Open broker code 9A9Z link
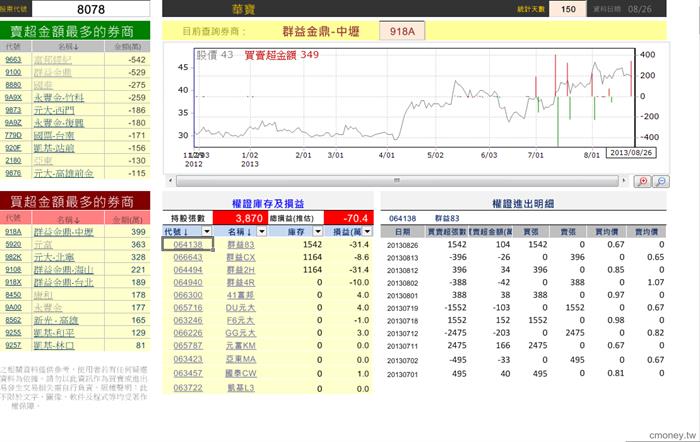 click(13, 123)
